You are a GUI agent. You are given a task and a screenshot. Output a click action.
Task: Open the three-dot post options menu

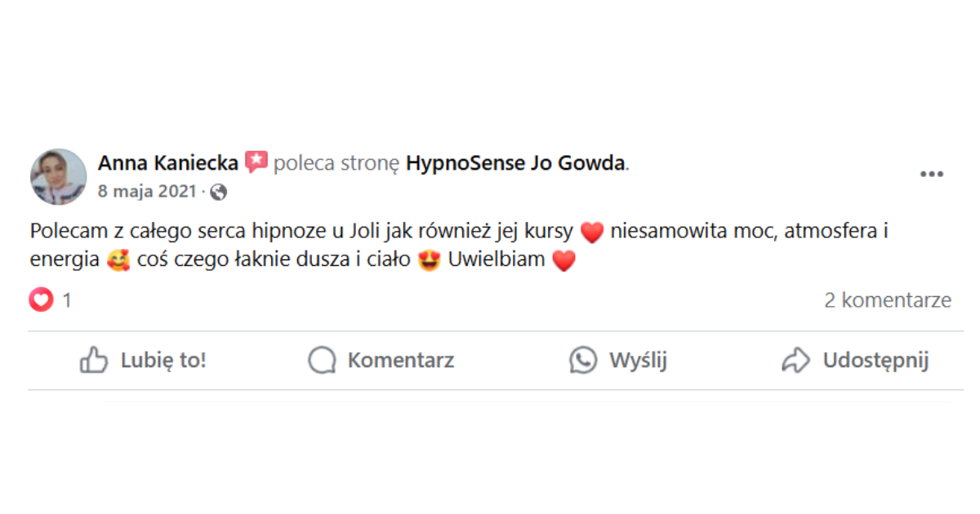coord(931,175)
